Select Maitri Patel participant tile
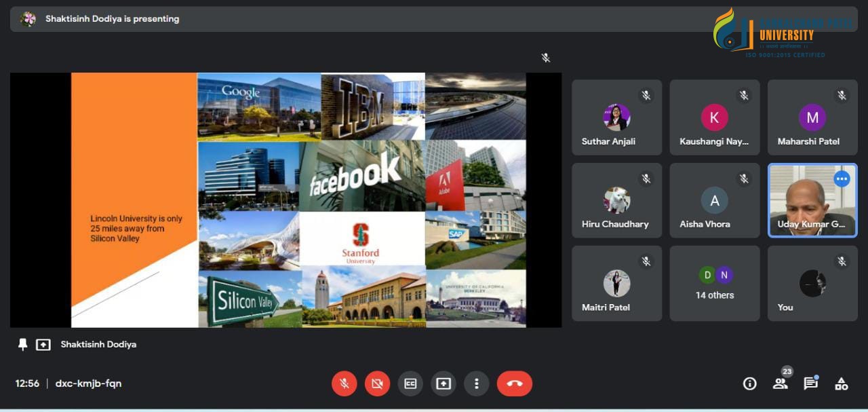Screen dimensions: 868x412 (617, 283)
